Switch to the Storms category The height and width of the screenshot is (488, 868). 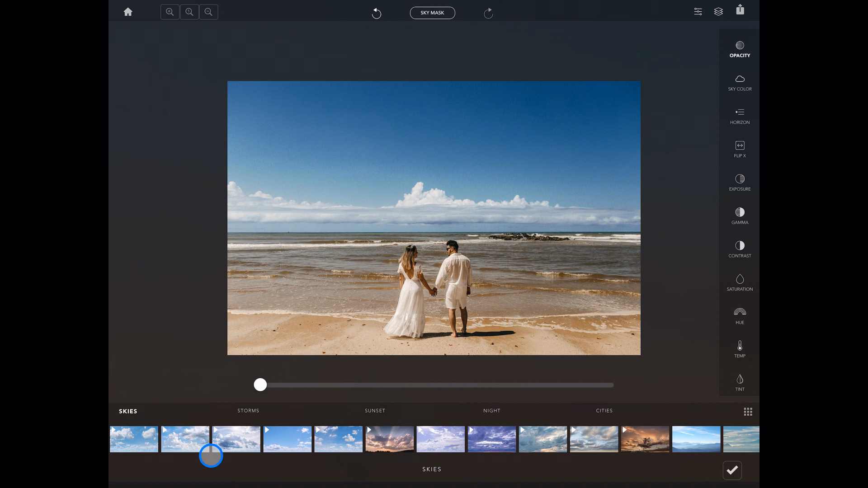pyautogui.click(x=248, y=411)
